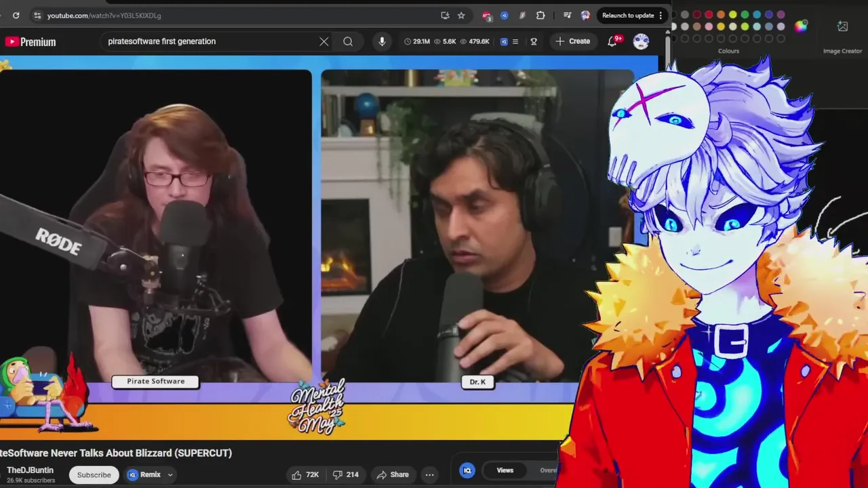
Task: Pick pink swatch in Paint second row
Action: pyautogui.click(x=709, y=26)
